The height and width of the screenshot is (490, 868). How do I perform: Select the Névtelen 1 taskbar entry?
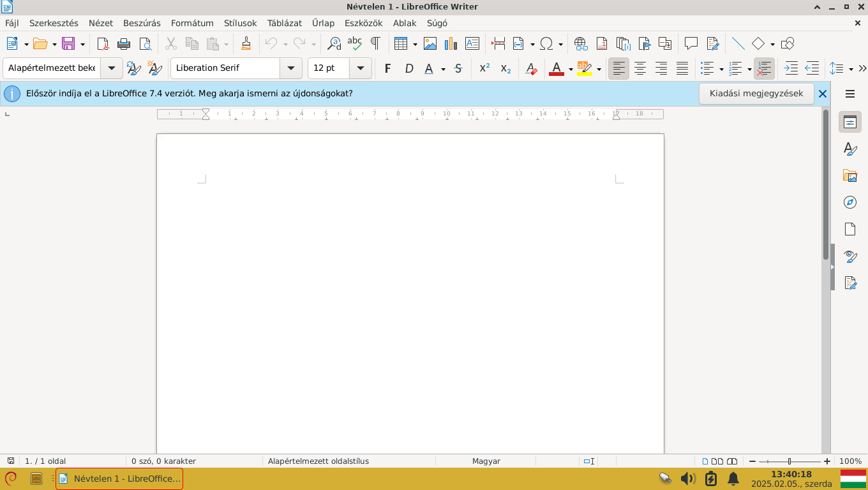coord(119,479)
